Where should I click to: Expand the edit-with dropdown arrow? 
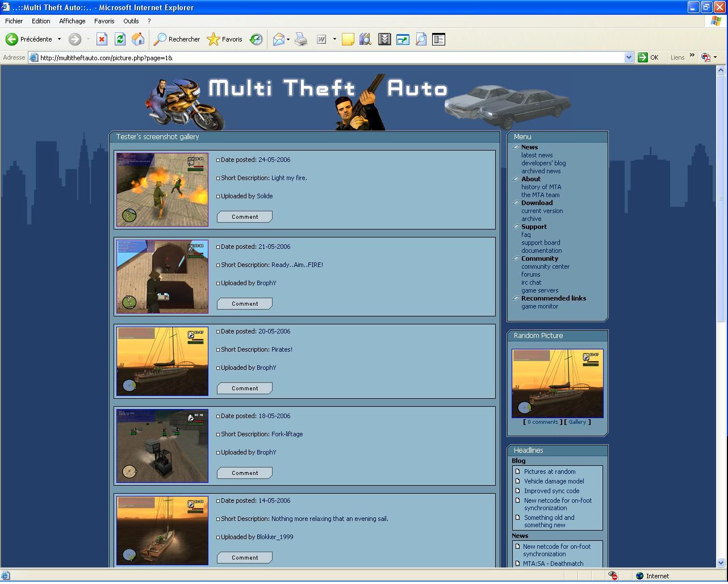(x=334, y=39)
